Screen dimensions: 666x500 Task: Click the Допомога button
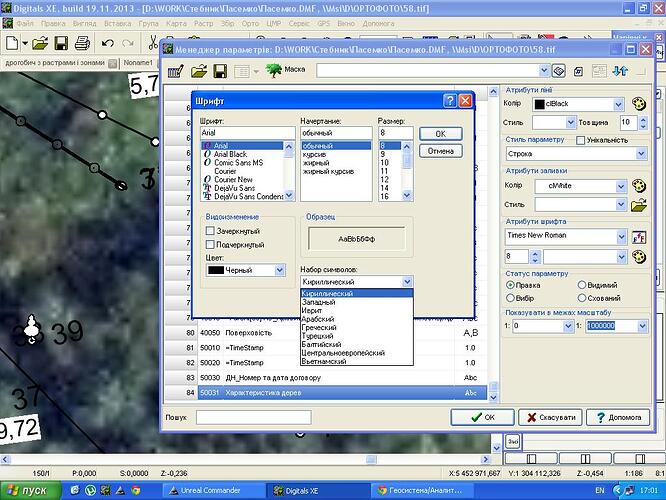tap(618, 417)
